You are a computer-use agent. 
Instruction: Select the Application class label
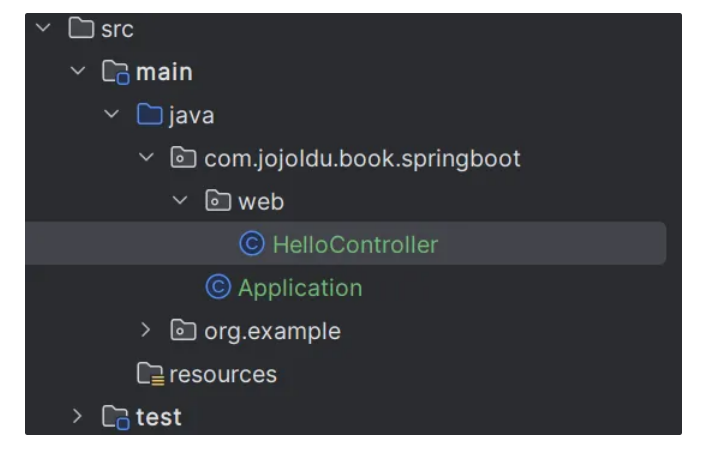coord(300,289)
